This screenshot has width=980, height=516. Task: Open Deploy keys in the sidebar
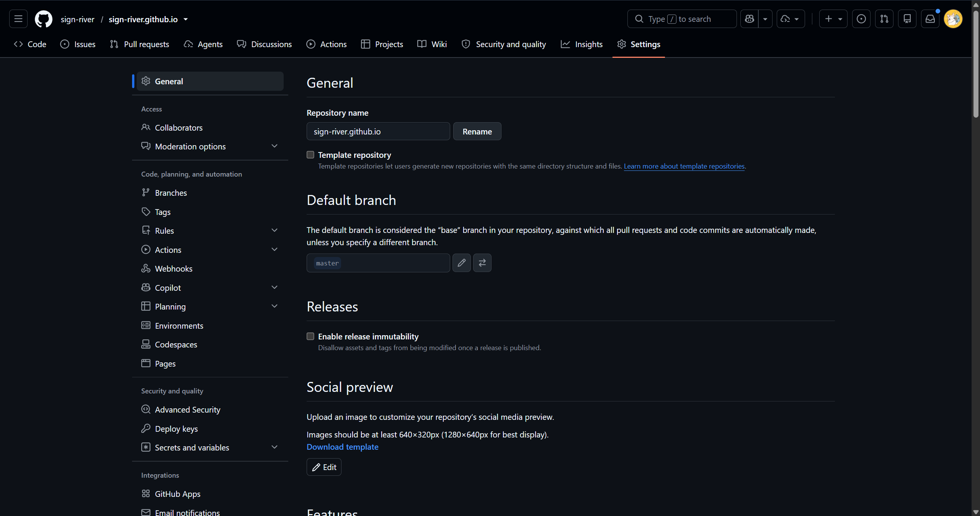tap(210, 429)
